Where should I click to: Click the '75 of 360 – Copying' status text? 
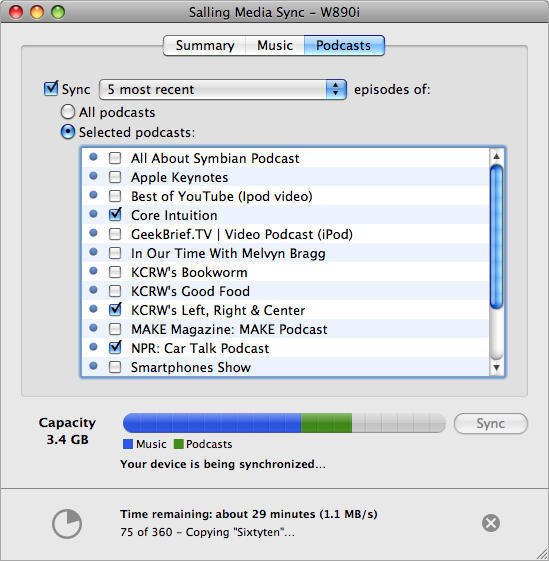pos(208,532)
